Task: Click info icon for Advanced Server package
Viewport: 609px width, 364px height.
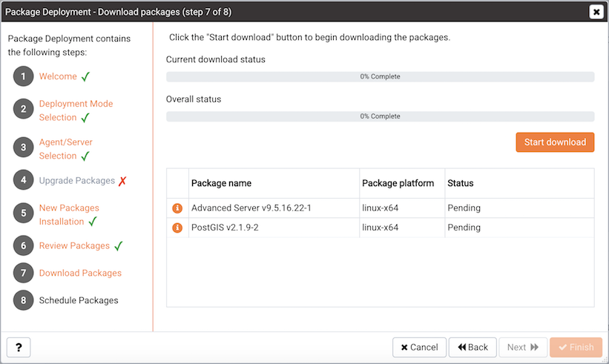Action: coord(177,208)
